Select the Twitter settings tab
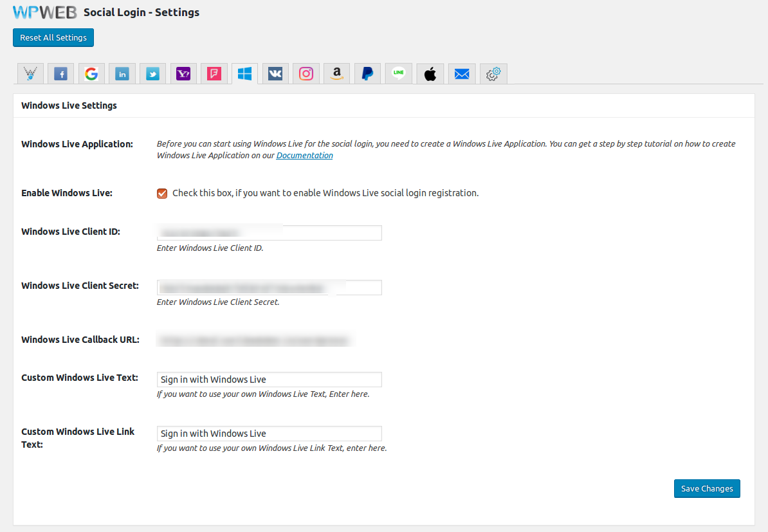Image resolution: width=768 pixels, height=532 pixels. click(152, 74)
